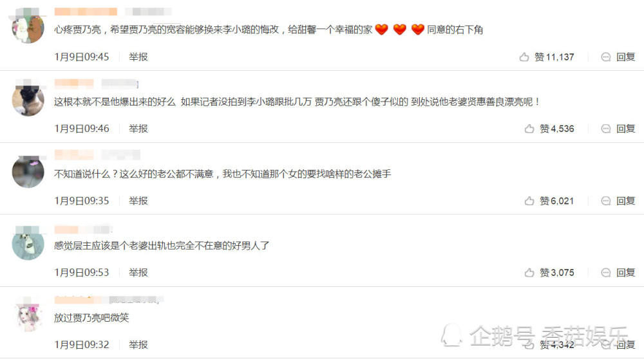Click 举报 on the 09:35 comment

pos(138,201)
